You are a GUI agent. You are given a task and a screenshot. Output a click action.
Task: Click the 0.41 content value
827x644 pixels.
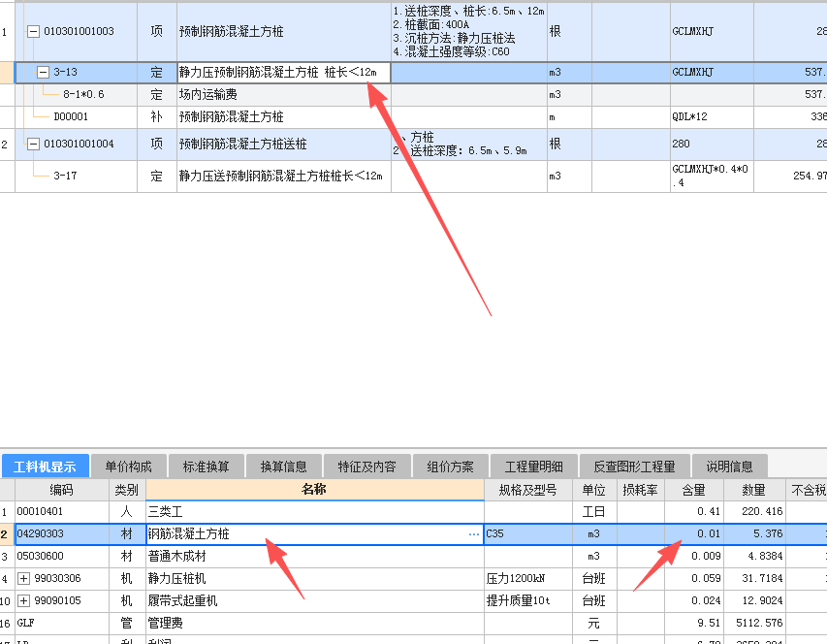(x=709, y=512)
